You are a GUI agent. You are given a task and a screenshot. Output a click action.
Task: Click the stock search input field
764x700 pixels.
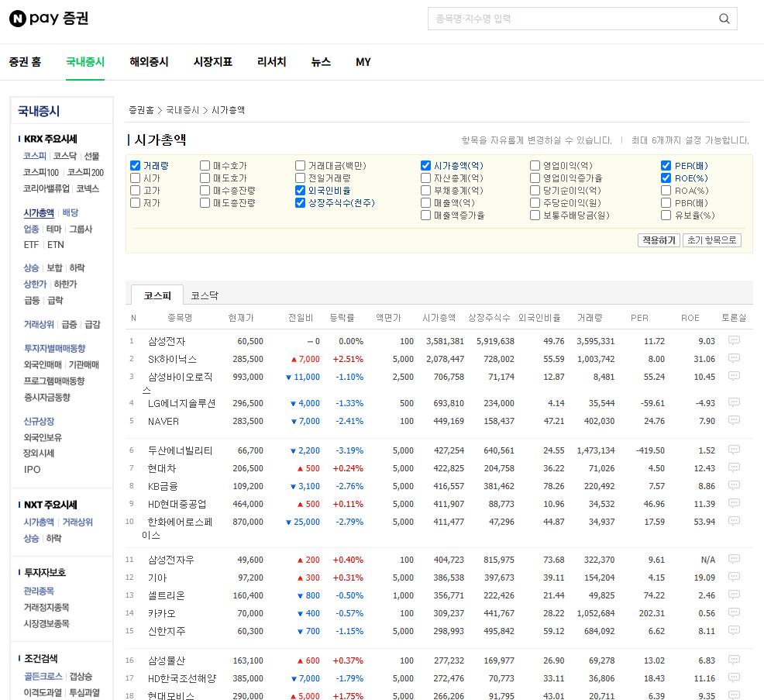(573, 19)
